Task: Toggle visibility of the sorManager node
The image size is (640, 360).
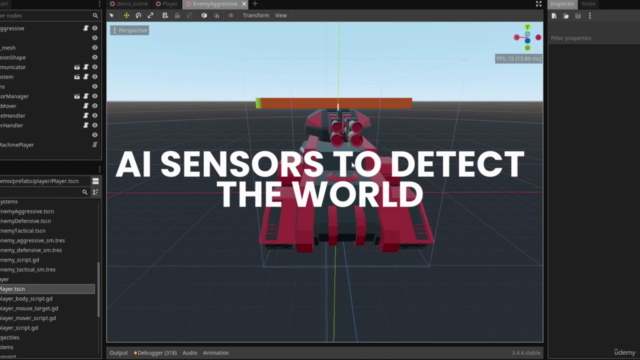Action: tap(95, 96)
